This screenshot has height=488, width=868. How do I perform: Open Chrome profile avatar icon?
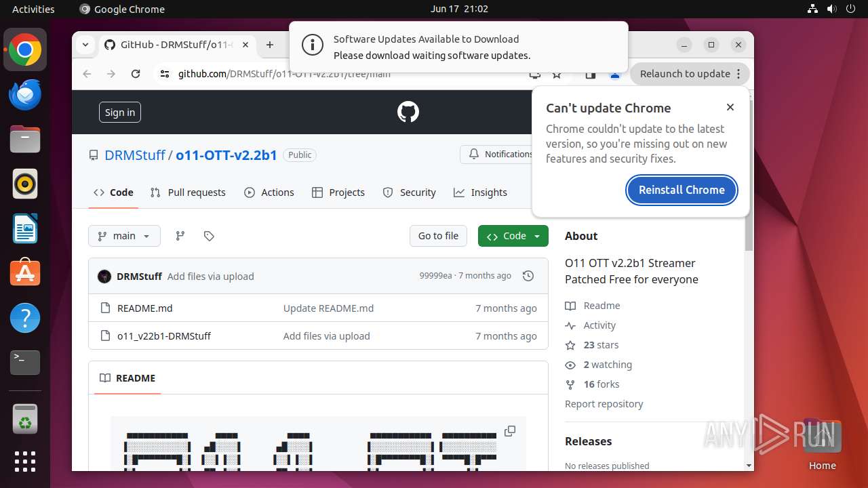(615, 75)
